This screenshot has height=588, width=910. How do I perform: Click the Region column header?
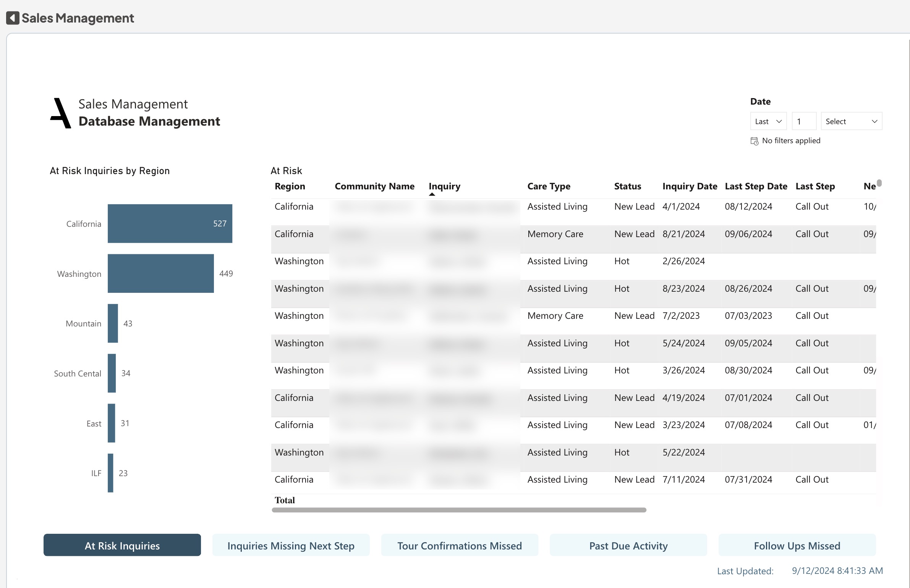pyautogui.click(x=290, y=186)
